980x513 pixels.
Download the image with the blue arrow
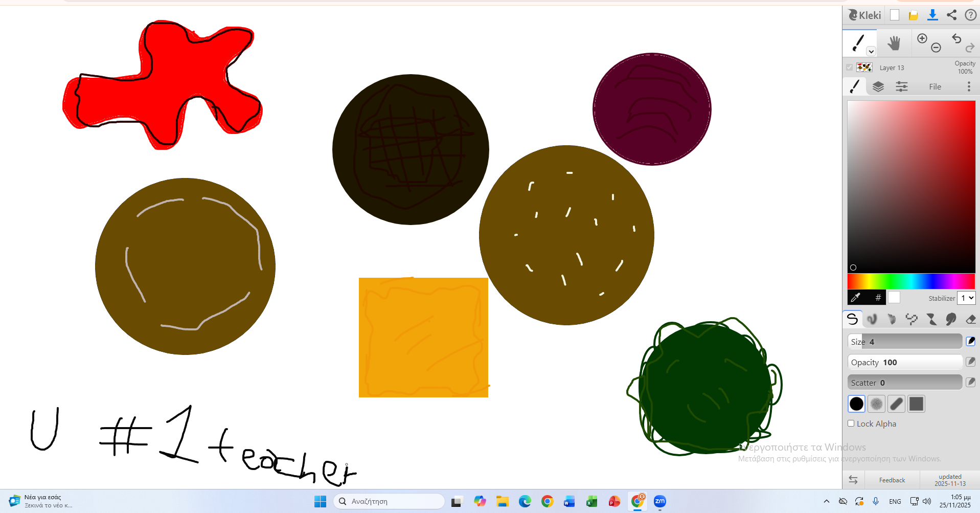932,15
